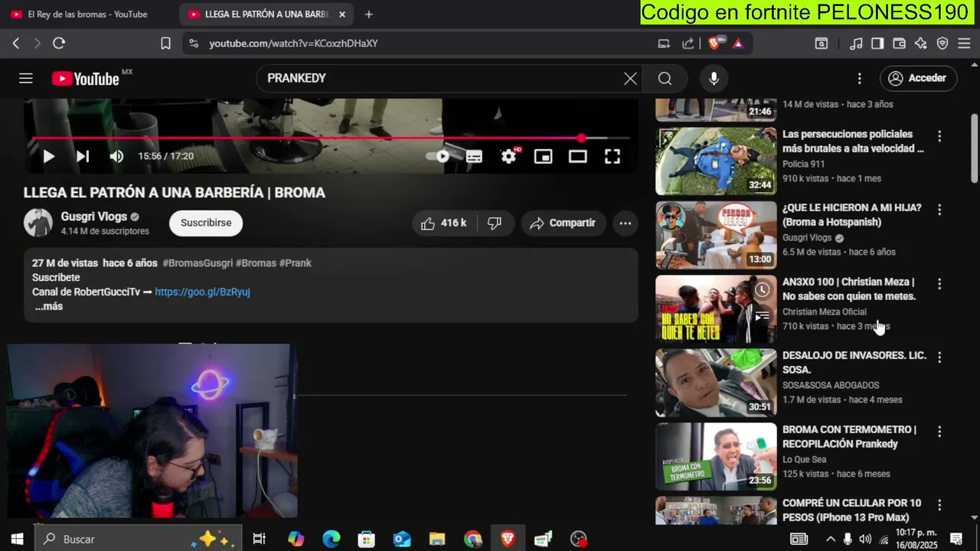Enter full screen mode
Viewport: 980px width, 551px height.
[x=612, y=156]
